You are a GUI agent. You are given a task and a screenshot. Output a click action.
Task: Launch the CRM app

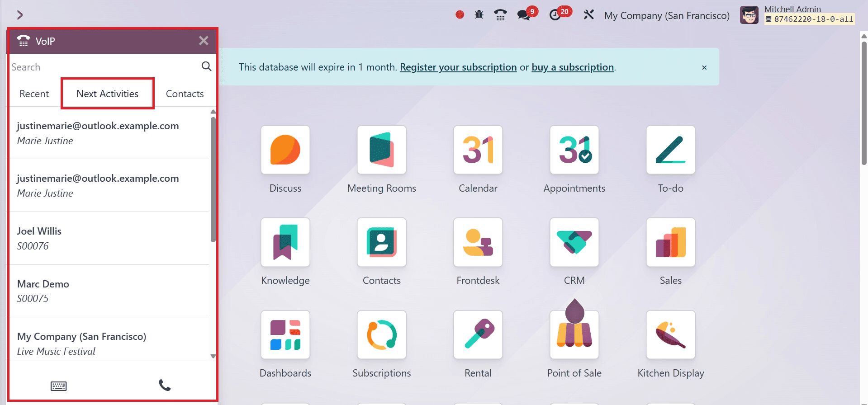pyautogui.click(x=574, y=242)
